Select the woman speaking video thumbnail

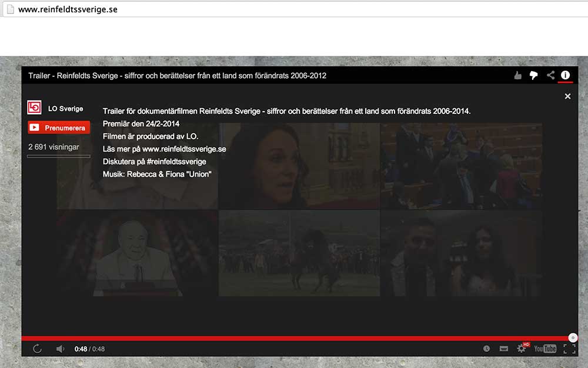(299, 166)
